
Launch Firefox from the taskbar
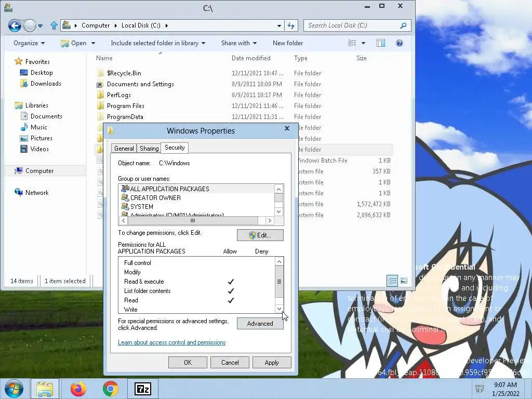pos(78,389)
